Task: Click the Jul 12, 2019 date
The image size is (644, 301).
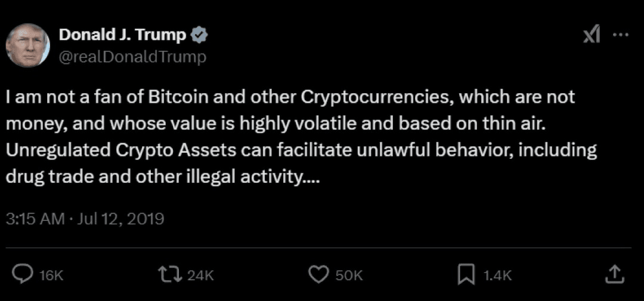Action: click(120, 219)
